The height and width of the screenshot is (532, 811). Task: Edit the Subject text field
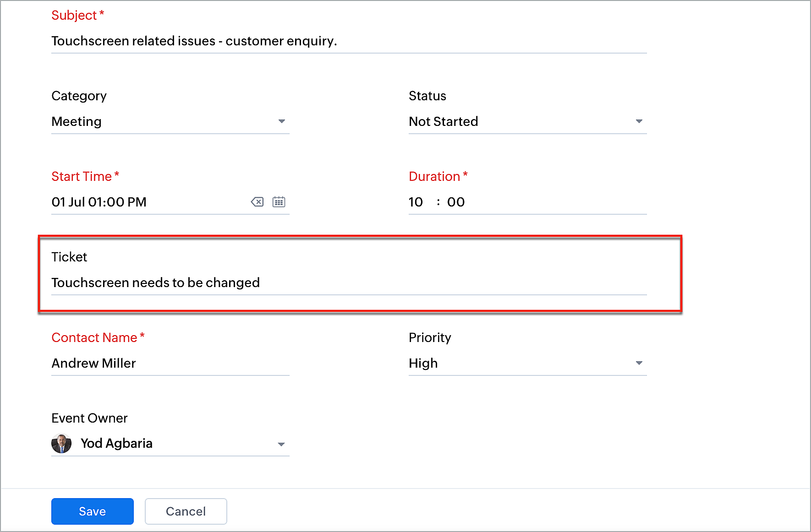tap(349, 41)
